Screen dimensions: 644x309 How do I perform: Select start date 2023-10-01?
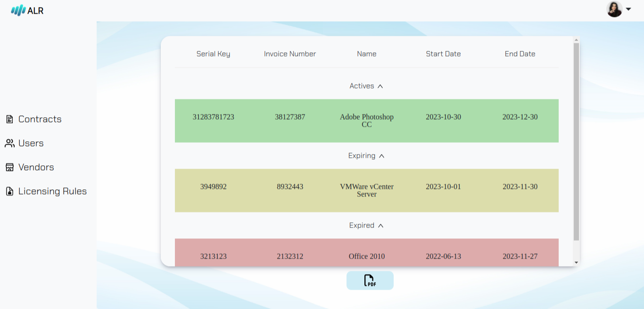[x=443, y=187]
